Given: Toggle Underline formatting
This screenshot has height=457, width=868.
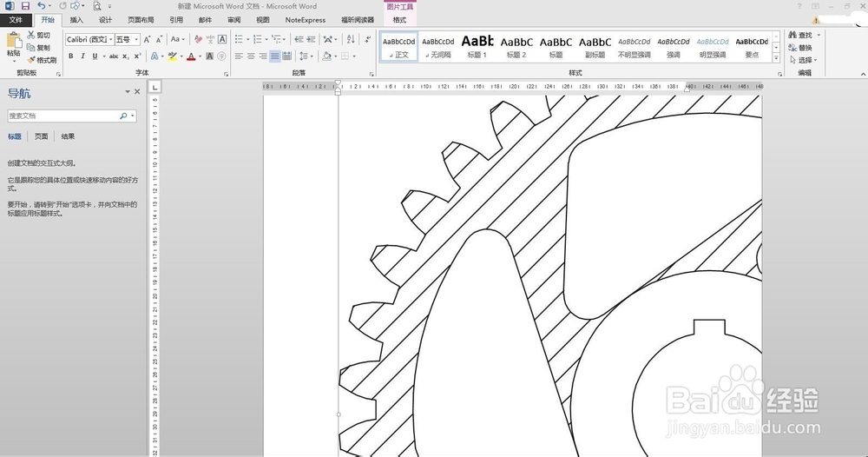Looking at the screenshot, I should pos(95,56).
